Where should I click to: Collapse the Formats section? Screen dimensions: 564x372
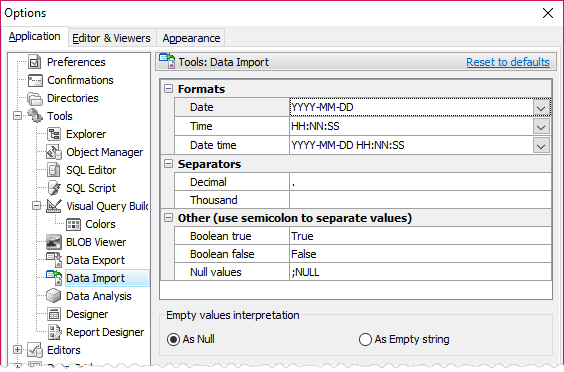168,89
